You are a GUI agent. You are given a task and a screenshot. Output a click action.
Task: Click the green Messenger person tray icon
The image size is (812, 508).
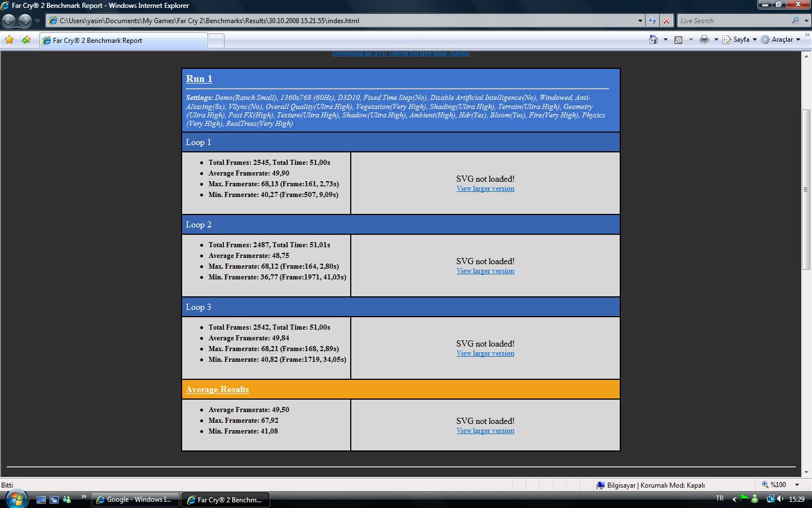[754, 499]
